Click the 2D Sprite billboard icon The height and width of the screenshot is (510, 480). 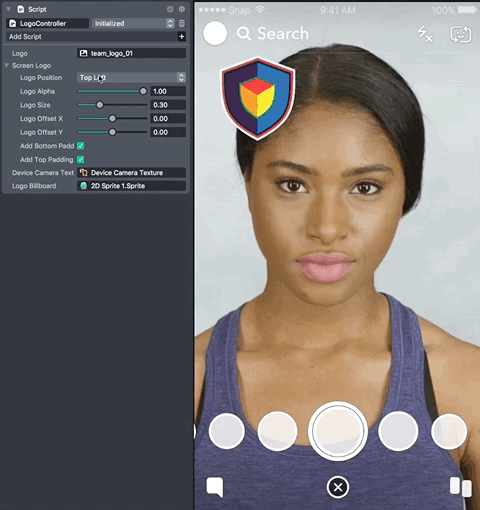coord(83,186)
